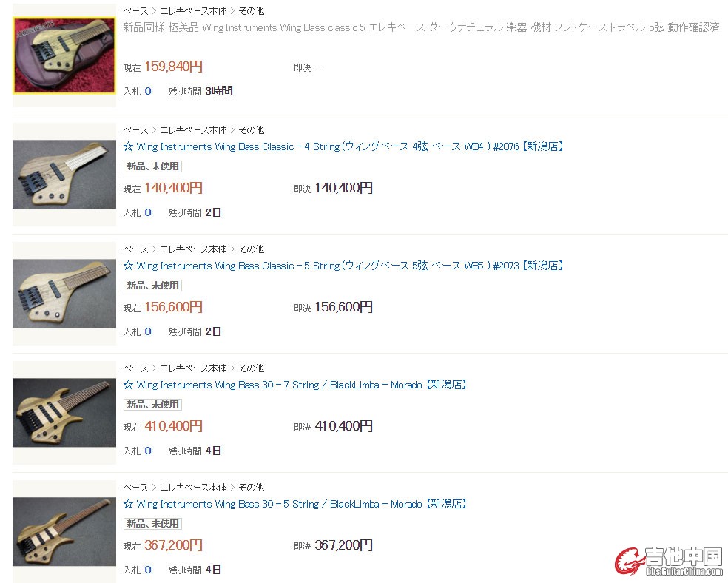Select その他 breadcrumb in the third listing

(252, 249)
